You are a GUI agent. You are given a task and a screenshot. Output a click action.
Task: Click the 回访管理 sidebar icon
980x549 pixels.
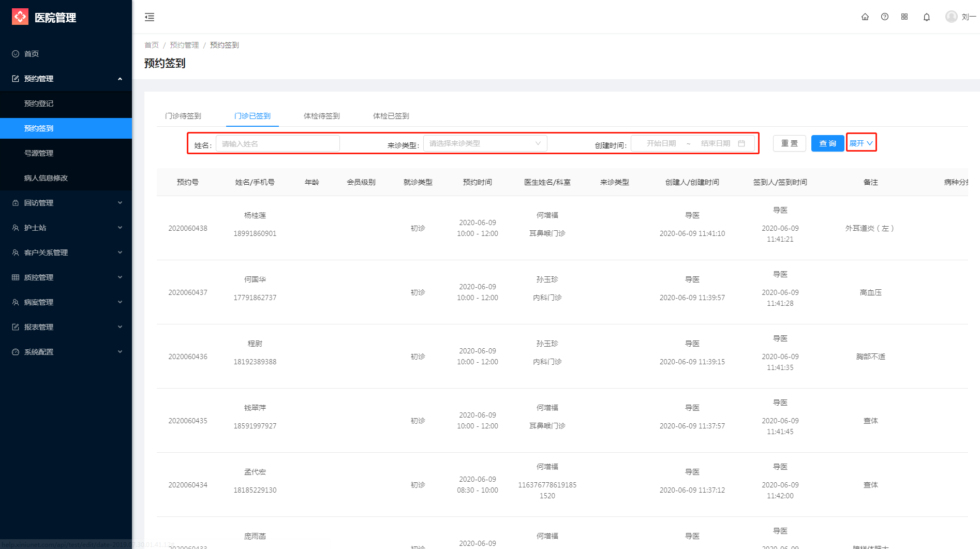click(x=16, y=203)
